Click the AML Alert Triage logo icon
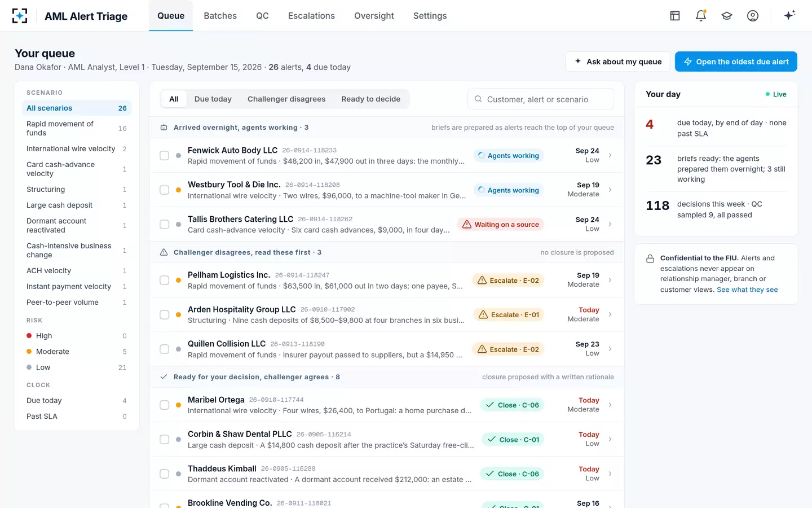Image resolution: width=812 pixels, height=508 pixels. (x=20, y=16)
